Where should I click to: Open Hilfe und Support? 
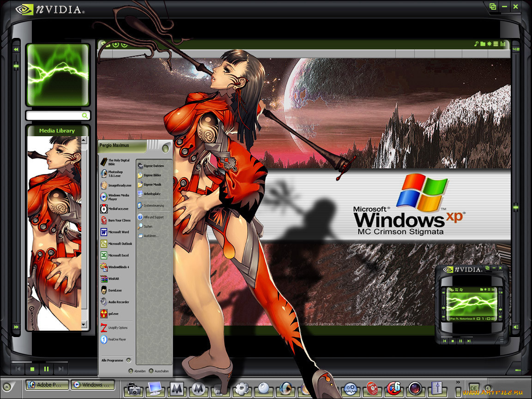point(151,217)
